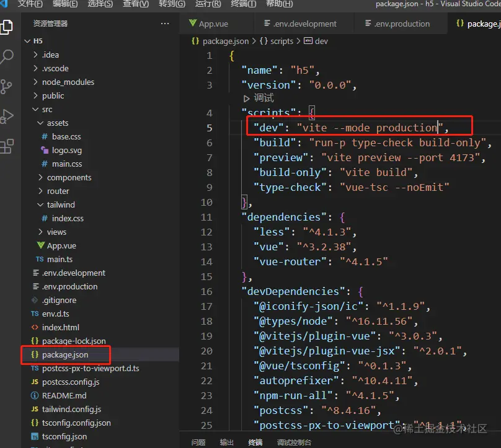Expand the public folder

point(35,95)
